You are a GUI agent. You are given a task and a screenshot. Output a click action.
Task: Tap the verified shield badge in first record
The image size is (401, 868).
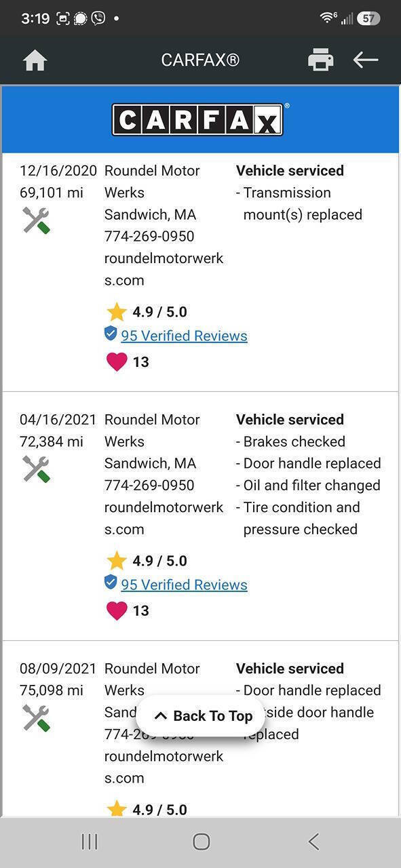coord(111,334)
